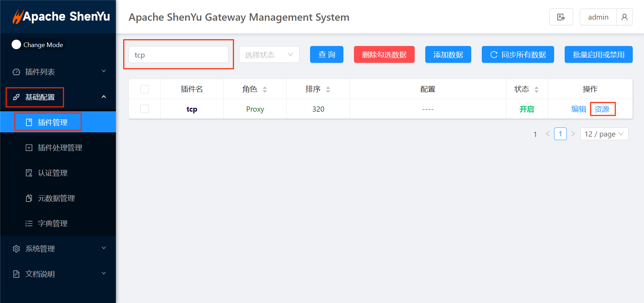The height and width of the screenshot is (303, 644).
Task: Click the red 删除勾选数据 button
Action: [384, 54]
